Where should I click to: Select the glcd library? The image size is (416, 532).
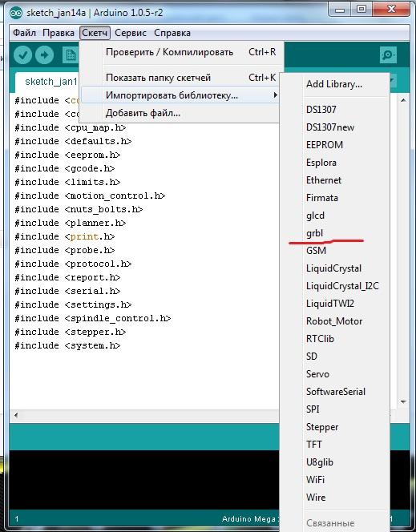click(334, 216)
